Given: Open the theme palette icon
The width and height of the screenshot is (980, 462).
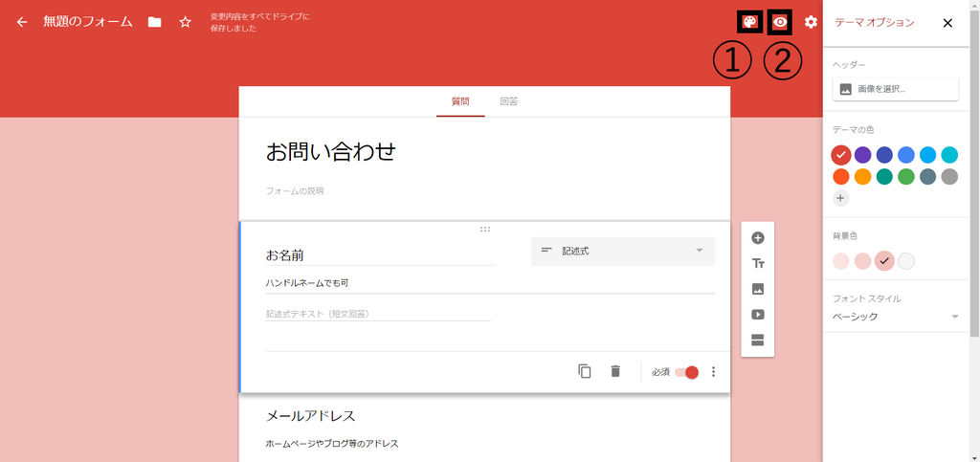Looking at the screenshot, I should (749, 22).
